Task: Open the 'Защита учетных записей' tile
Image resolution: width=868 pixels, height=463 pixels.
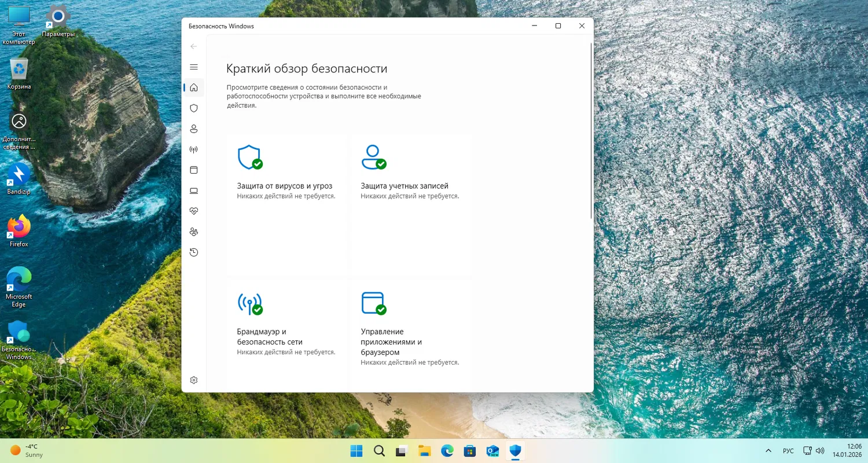Action: point(404,186)
